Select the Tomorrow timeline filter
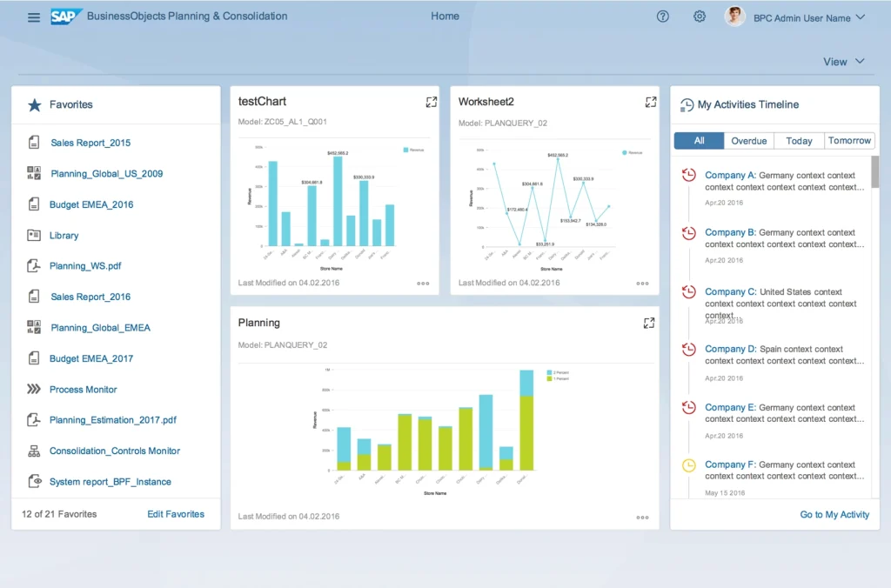Viewport: 891px width, 588px height. [849, 140]
